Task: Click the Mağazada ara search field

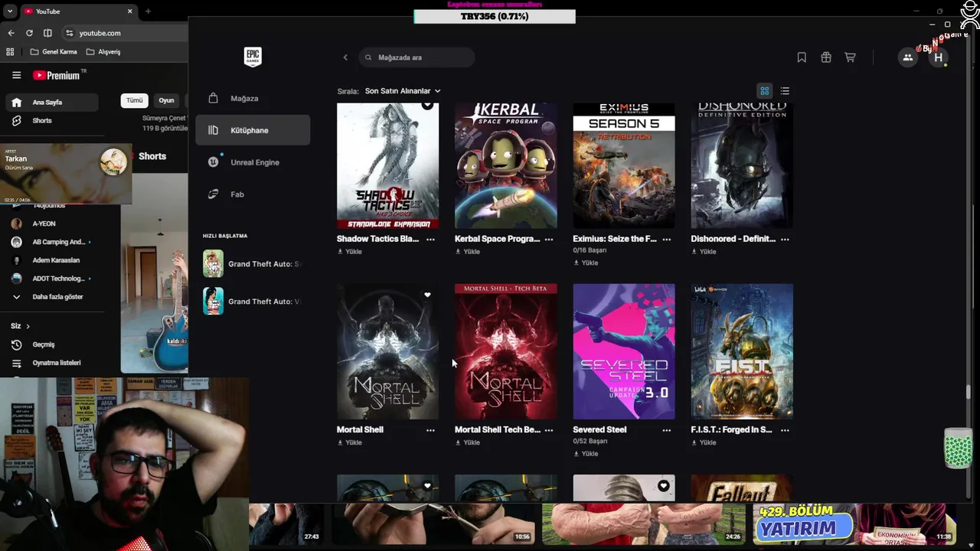Action: click(x=416, y=57)
